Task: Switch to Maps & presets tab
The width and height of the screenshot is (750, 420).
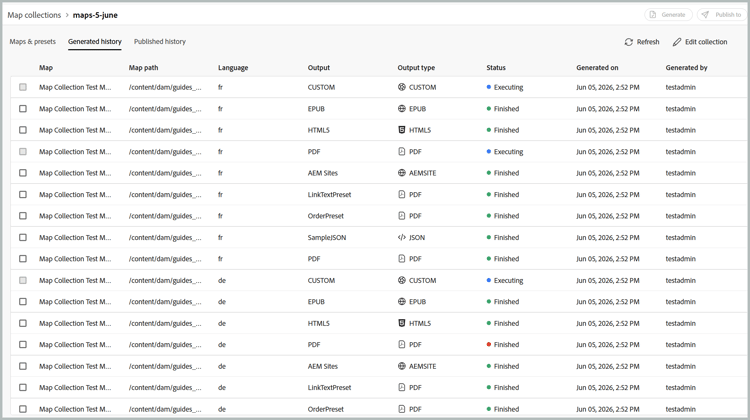Action: 33,42
